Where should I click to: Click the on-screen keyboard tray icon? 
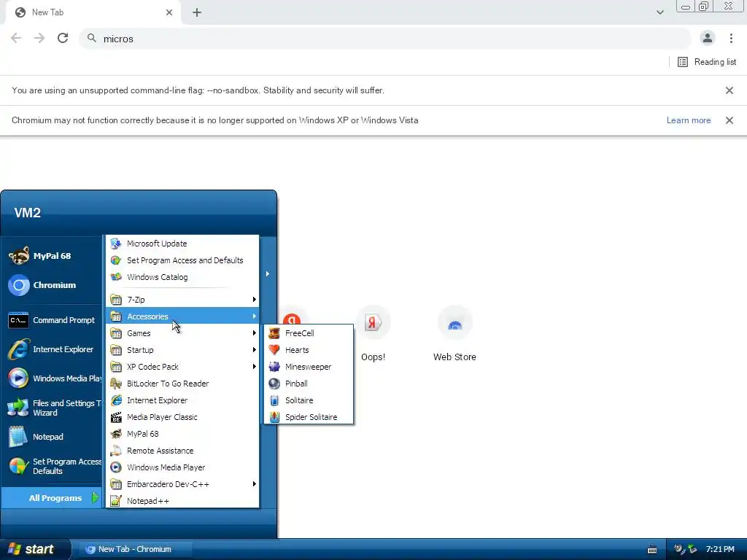(652, 550)
